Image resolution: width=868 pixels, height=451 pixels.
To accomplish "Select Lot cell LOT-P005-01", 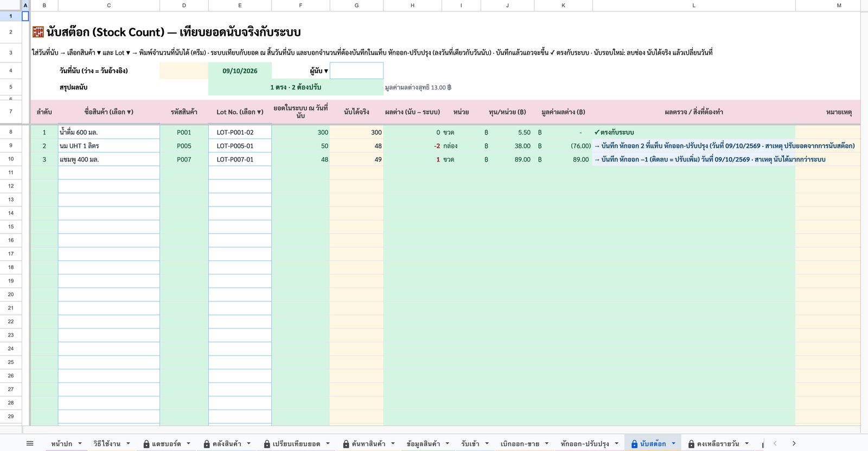I will point(240,146).
